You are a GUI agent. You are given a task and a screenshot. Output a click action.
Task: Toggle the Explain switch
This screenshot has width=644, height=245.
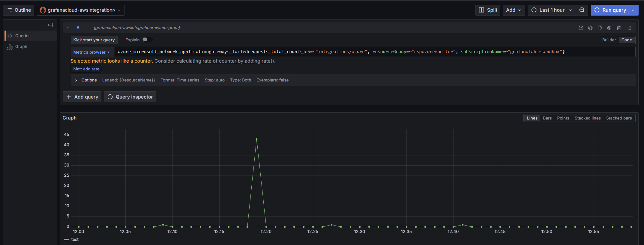pyautogui.click(x=148, y=40)
